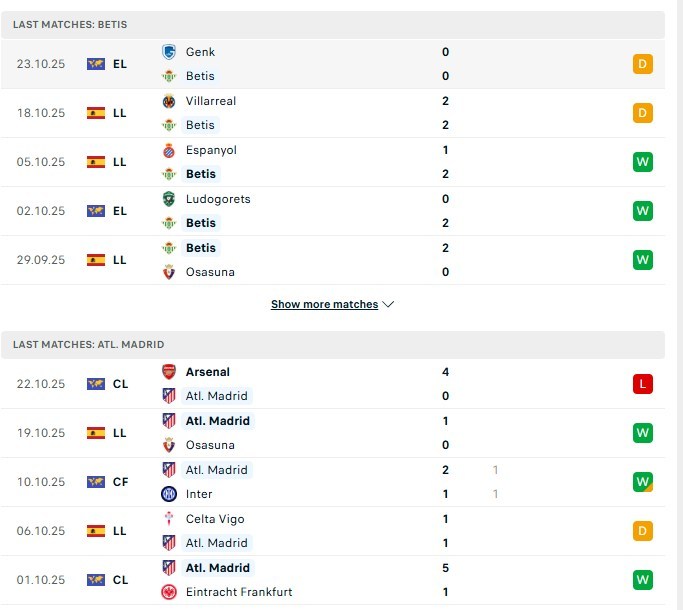The width and height of the screenshot is (683, 610).
Task: Click the Arsenal club crest icon
Action: coord(169,372)
